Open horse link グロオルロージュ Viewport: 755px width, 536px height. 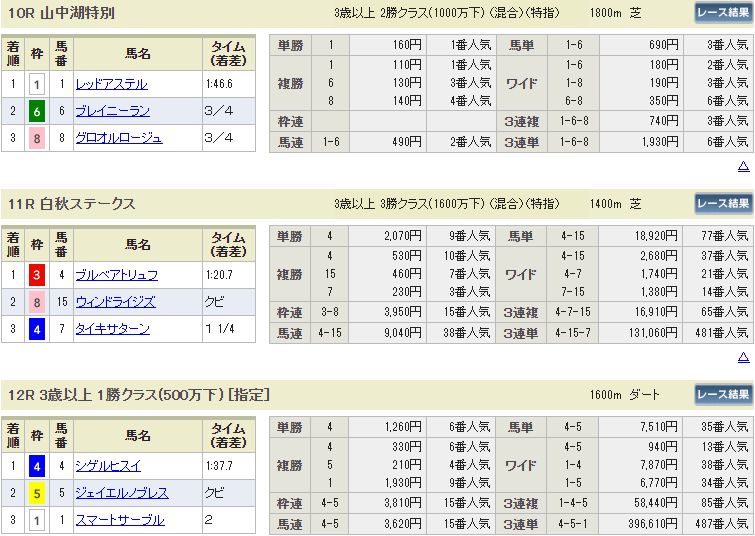pyautogui.click(x=119, y=138)
